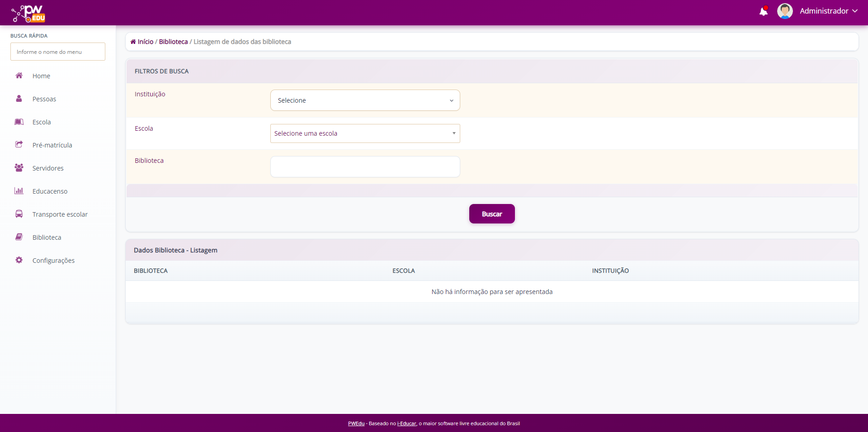Expand the Escola school selector
The image size is (868, 432).
[364, 133]
